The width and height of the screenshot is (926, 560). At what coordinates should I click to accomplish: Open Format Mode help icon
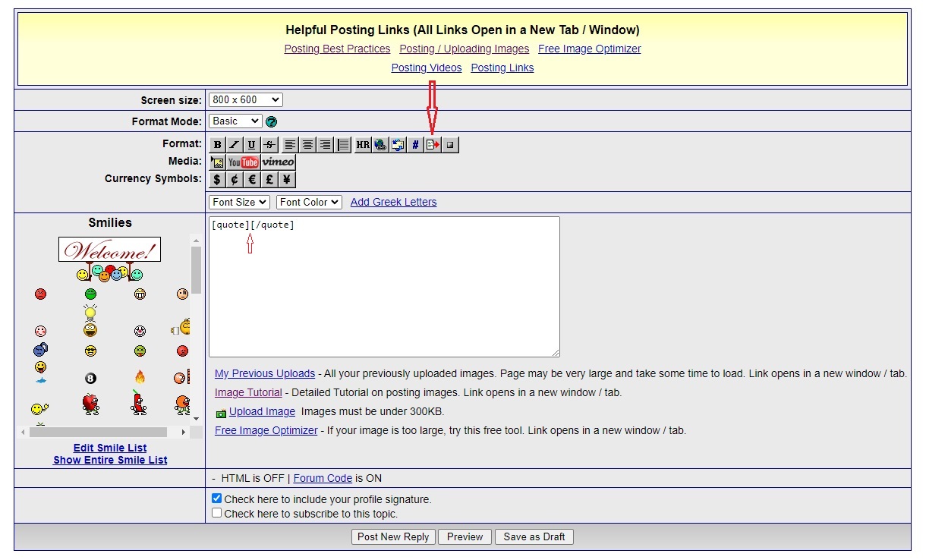pyautogui.click(x=271, y=121)
